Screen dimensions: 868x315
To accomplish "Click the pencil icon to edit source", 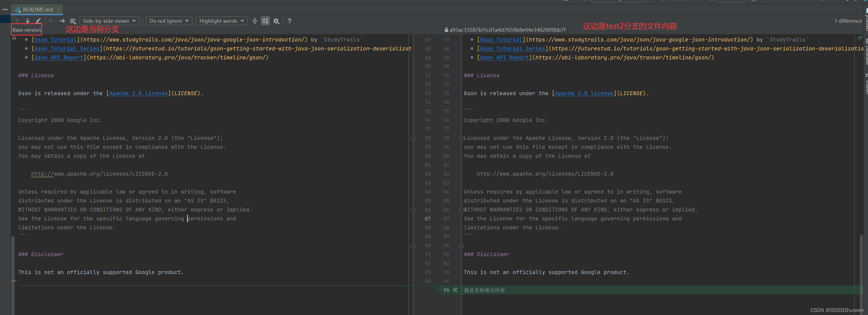I will pyautogui.click(x=38, y=21).
